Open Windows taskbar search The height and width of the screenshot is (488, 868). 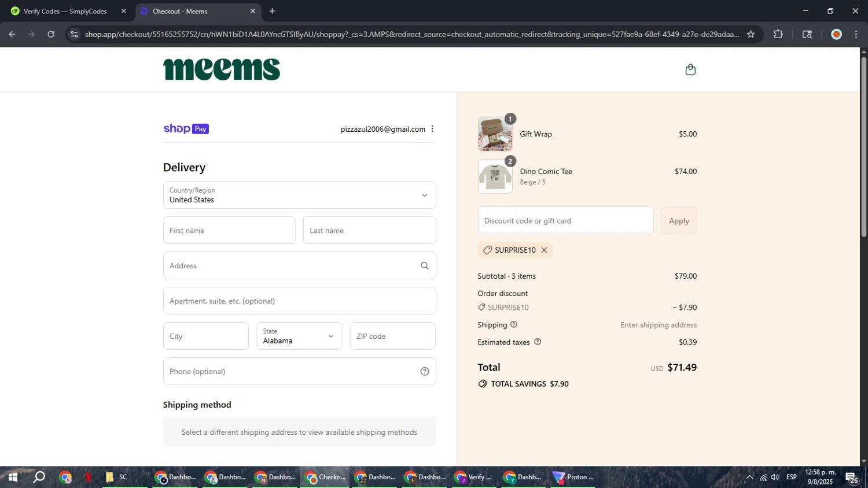tap(39, 477)
